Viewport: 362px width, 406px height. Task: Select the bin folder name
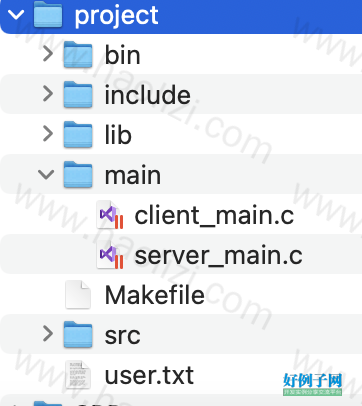[122, 55]
